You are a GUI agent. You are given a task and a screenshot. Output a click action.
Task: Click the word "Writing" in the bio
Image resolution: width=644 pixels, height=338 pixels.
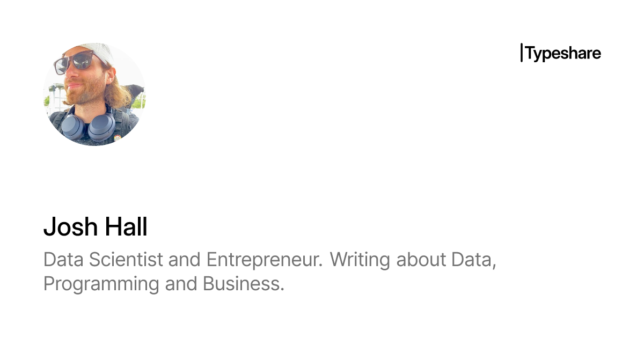[360, 260]
